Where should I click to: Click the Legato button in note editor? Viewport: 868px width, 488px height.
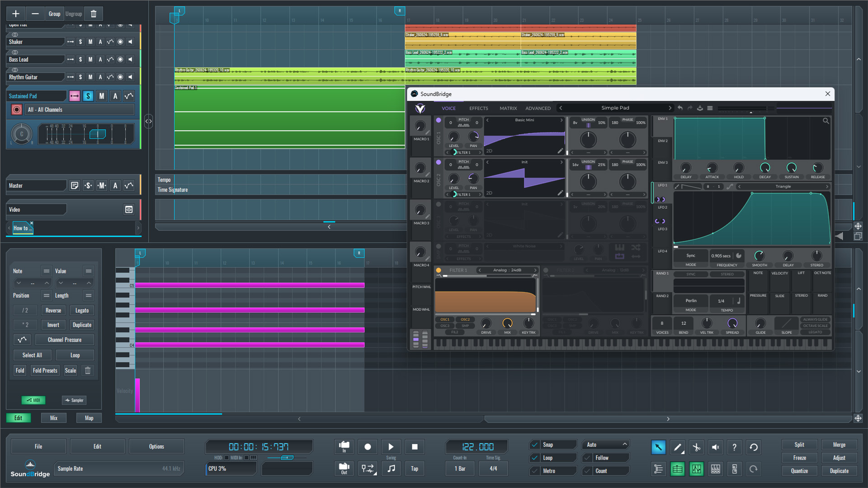click(82, 310)
